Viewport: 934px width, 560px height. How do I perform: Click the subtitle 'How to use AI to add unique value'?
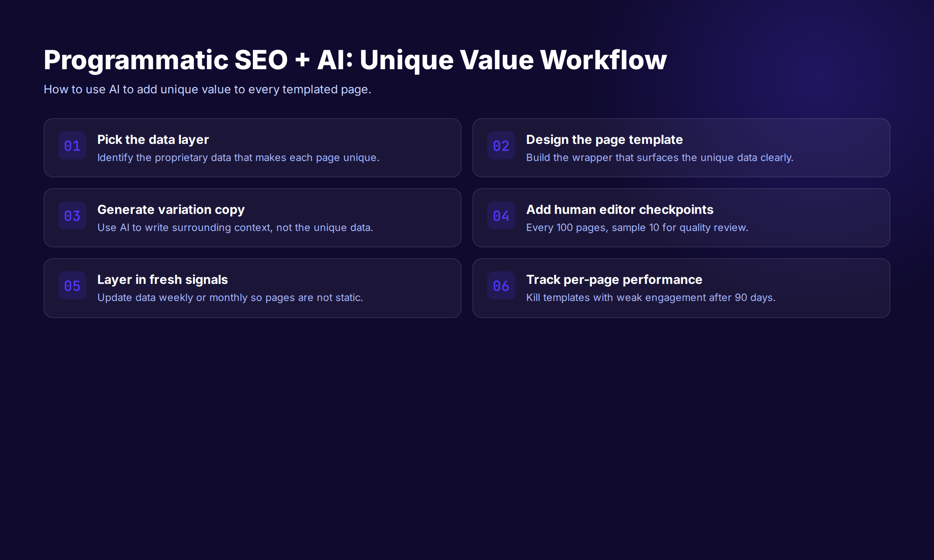207,89
